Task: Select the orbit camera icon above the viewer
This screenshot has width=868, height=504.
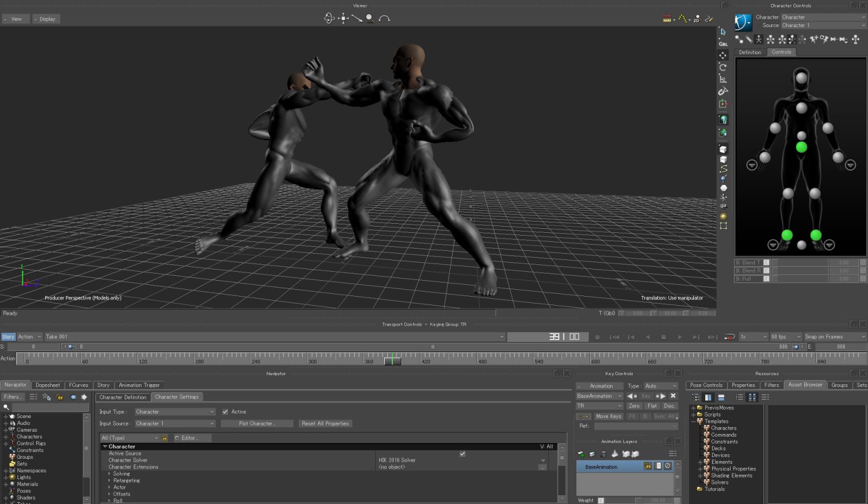Action: [330, 18]
